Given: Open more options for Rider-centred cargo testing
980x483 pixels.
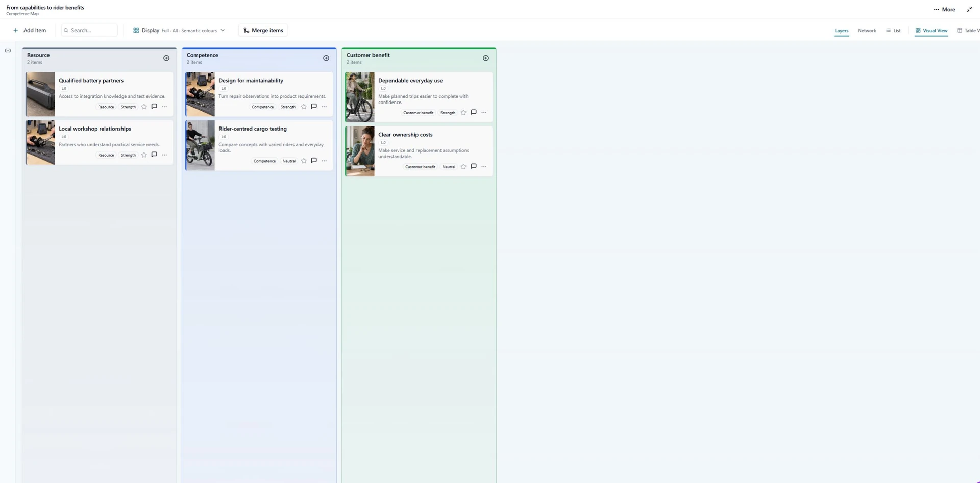Looking at the screenshot, I should [x=324, y=161].
